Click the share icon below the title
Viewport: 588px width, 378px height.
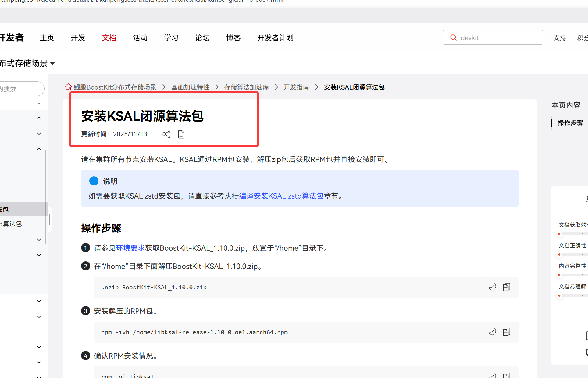point(166,134)
